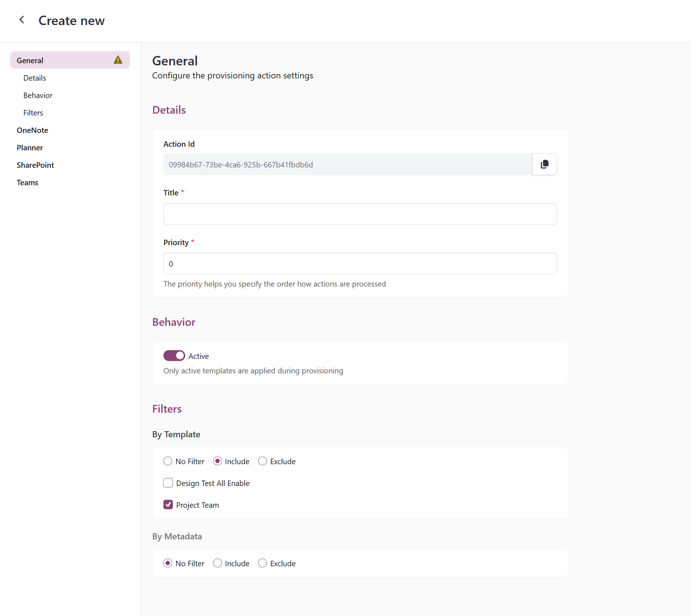
Task: Select No Filter under By Template
Action: coord(167,461)
